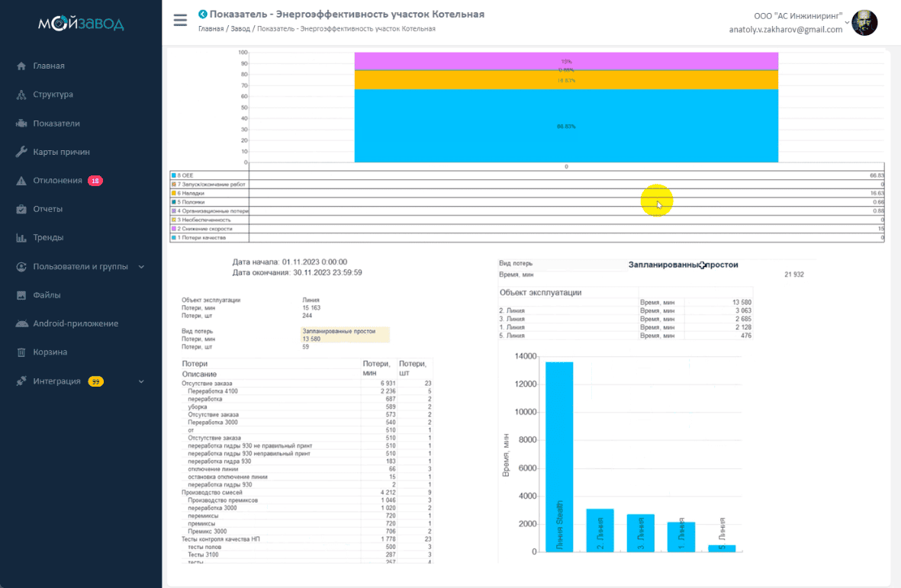This screenshot has width=901, height=588.
Task: Click the Карты причин wrench icon
Action: click(21, 152)
